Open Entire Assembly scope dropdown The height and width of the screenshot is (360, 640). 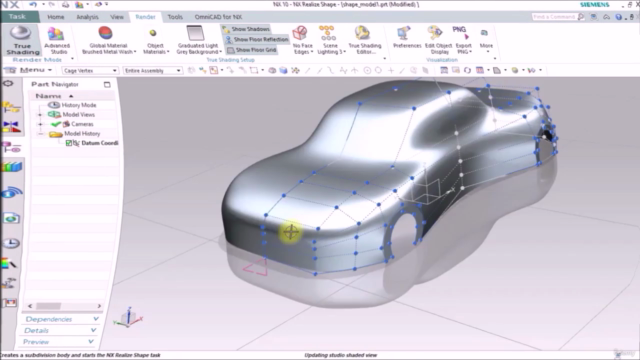coord(152,71)
